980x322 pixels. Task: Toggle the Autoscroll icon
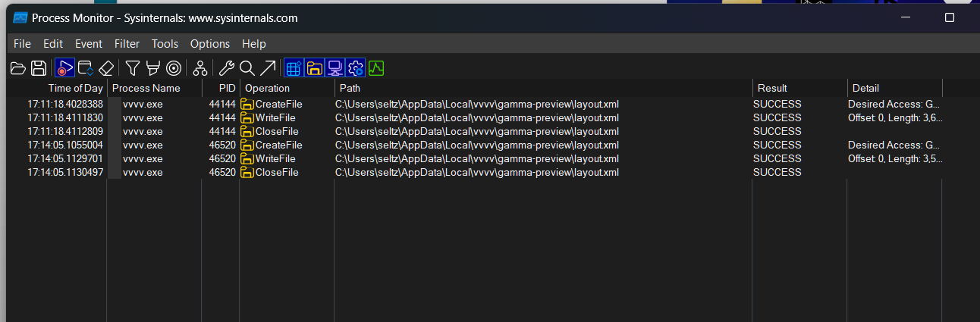coord(86,69)
